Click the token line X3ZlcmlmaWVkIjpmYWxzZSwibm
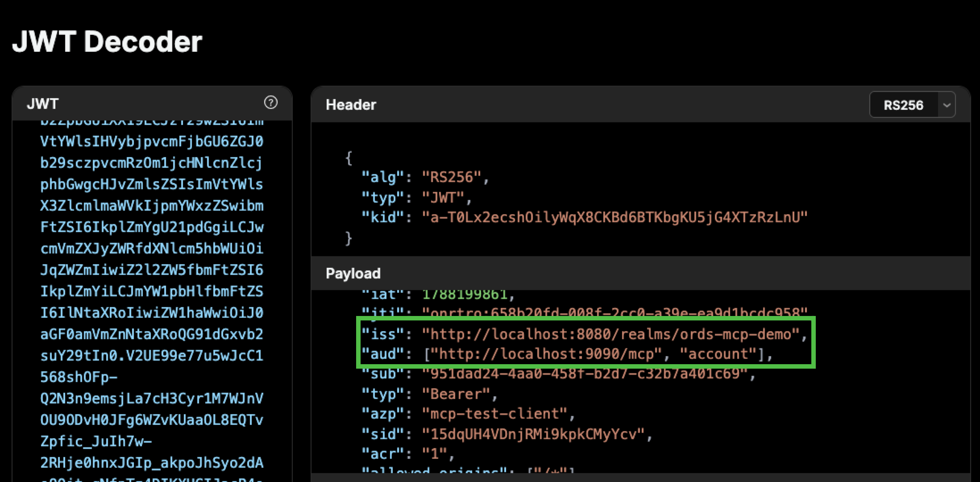The width and height of the screenshot is (980, 482). [152, 206]
